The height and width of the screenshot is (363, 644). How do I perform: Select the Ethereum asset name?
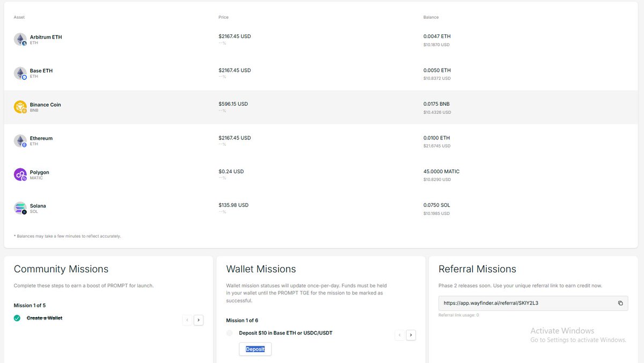(x=41, y=138)
